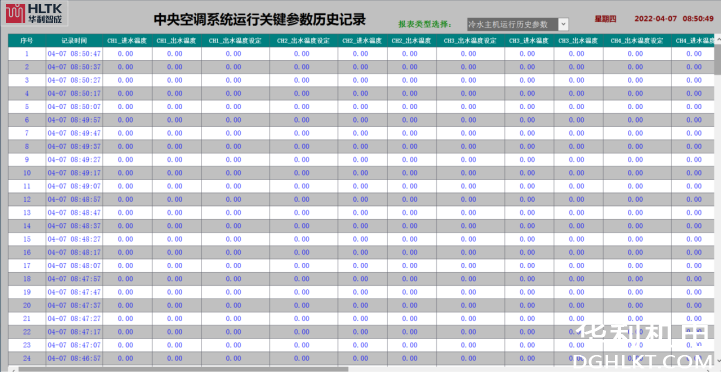The height and width of the screenshot is (375, 723).
Task: Select the 序号 column header
Action: [x=27, y=41]
